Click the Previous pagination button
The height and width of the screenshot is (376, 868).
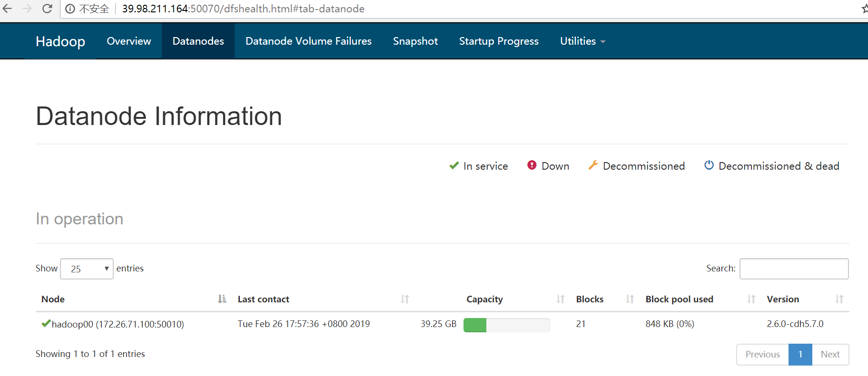click(x=762, y=355)
